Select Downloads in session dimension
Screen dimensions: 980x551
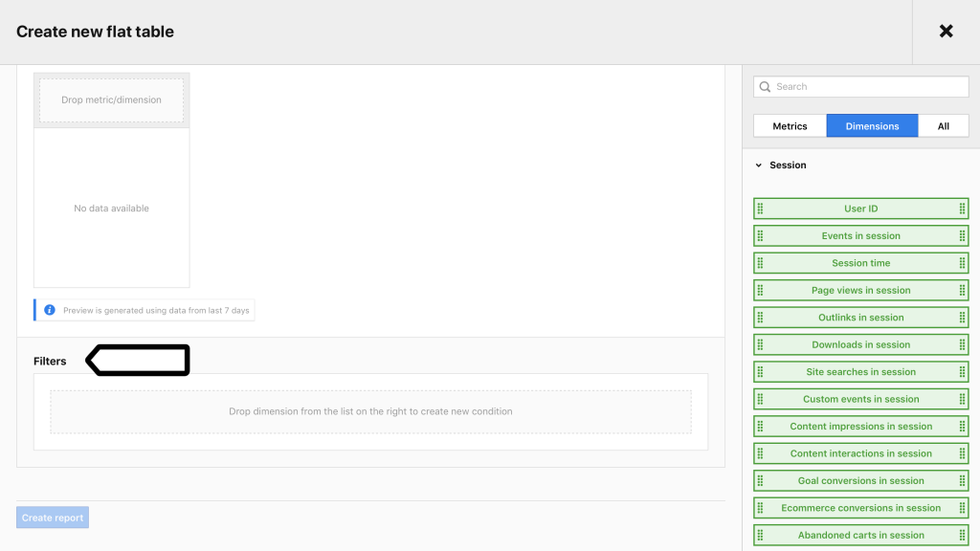[860, 344]
